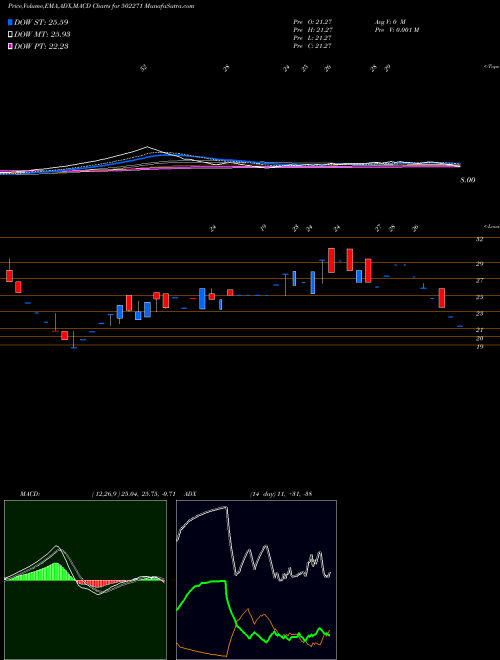Click the magenta DOW PT legend swatch
Image resolution: width=500 pixels, height=660 pixels.
click(10, 46)
